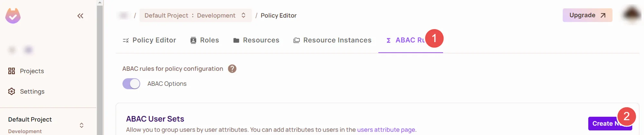Toggle the ABAC Options switch
The height and width of the screenshot is (135, 644).
pos(131,84)
